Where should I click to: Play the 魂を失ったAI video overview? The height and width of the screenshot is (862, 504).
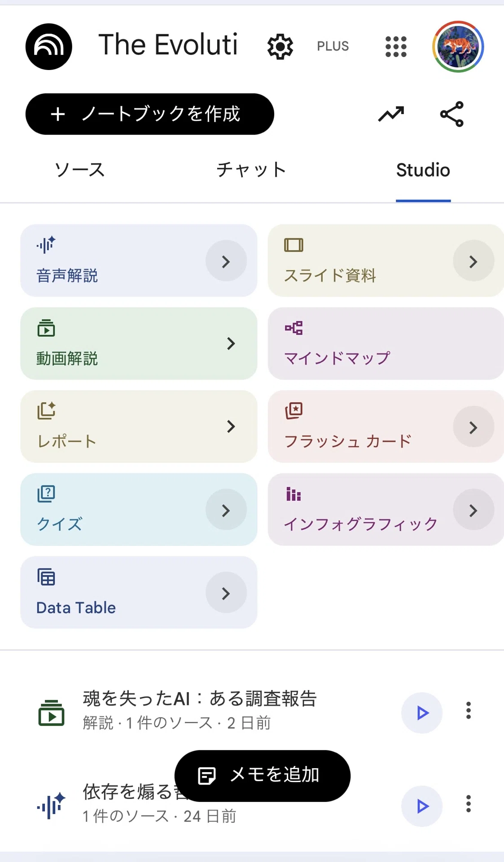(422, 713)
